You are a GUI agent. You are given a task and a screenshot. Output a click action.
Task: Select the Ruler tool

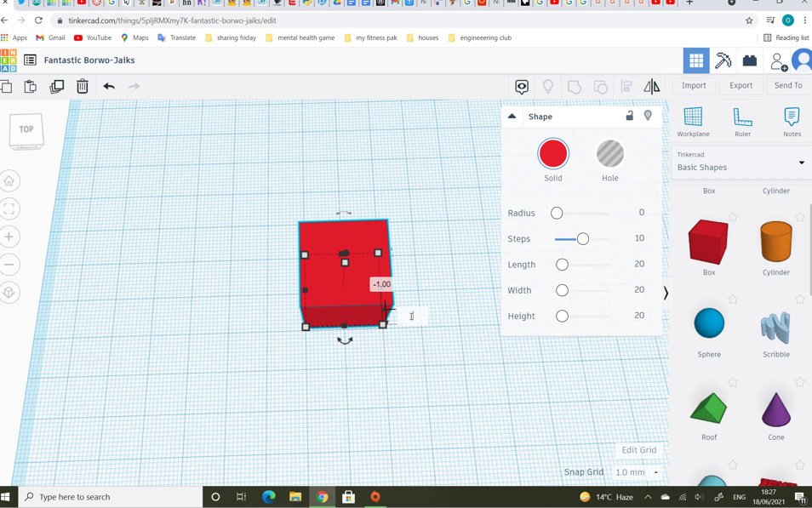(x=742, y=120)
